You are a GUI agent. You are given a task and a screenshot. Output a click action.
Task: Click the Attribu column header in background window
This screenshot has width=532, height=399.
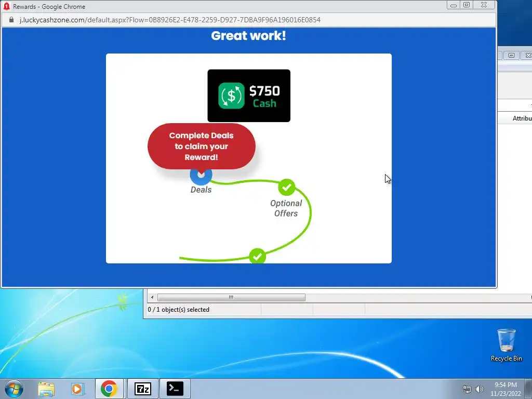pyautogui.click(x=522, y=118)
